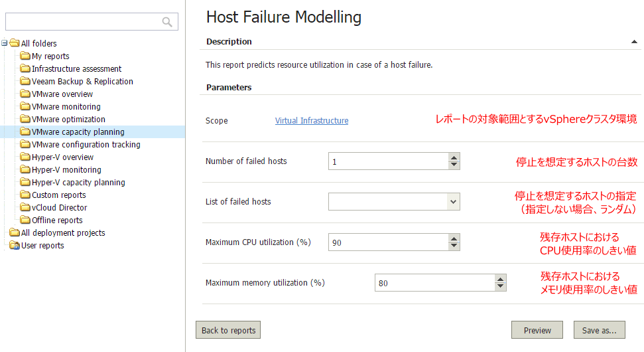Increase Maximum CPU utilization value
The height and width of the screenshot is (352, 644).
454,238
